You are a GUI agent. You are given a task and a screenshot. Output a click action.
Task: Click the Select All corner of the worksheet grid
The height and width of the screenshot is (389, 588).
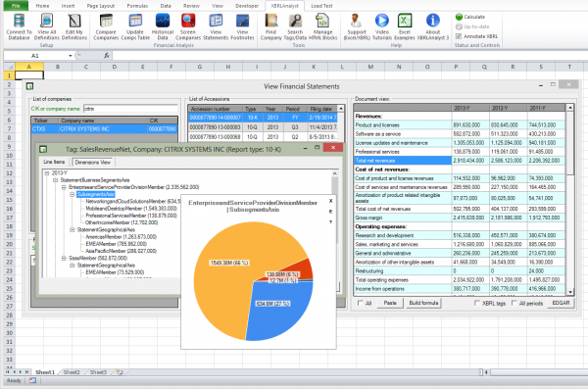point(9,67)
